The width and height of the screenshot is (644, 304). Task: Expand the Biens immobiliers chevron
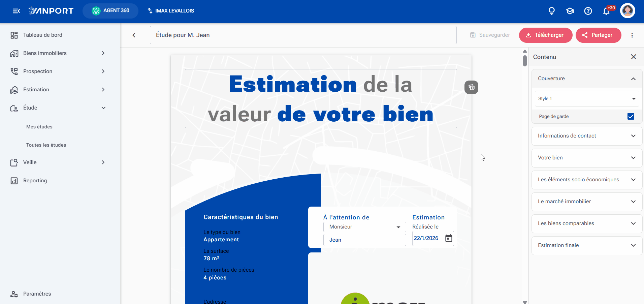(x=103, y=53)
